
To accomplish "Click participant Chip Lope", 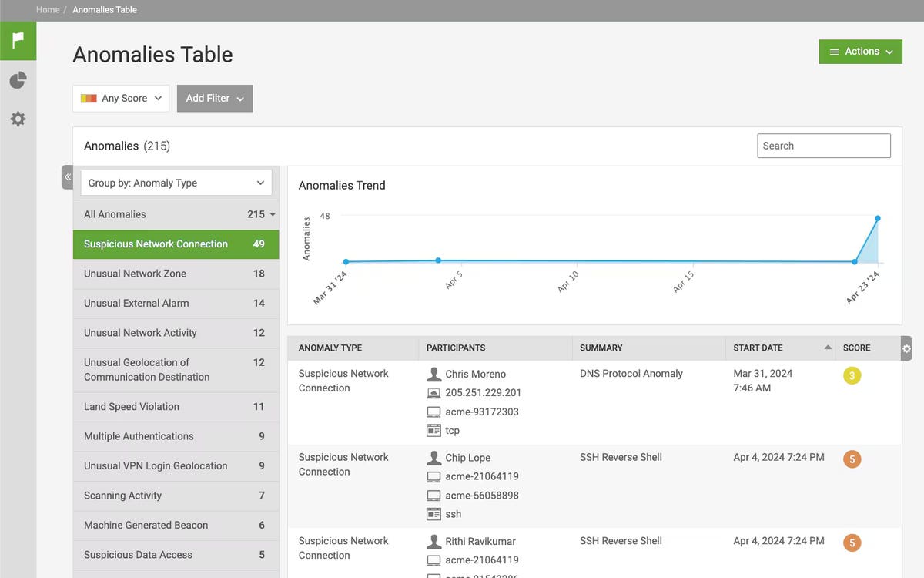I will click(x=468, y=458).
